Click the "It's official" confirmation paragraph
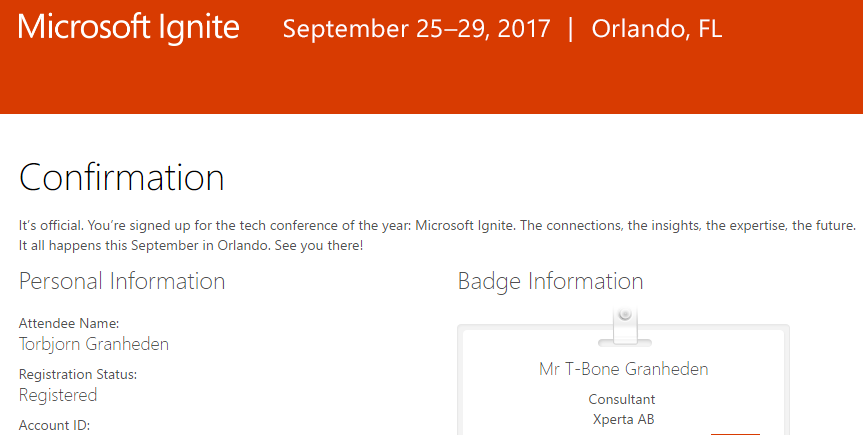 [x=437, y=235]
